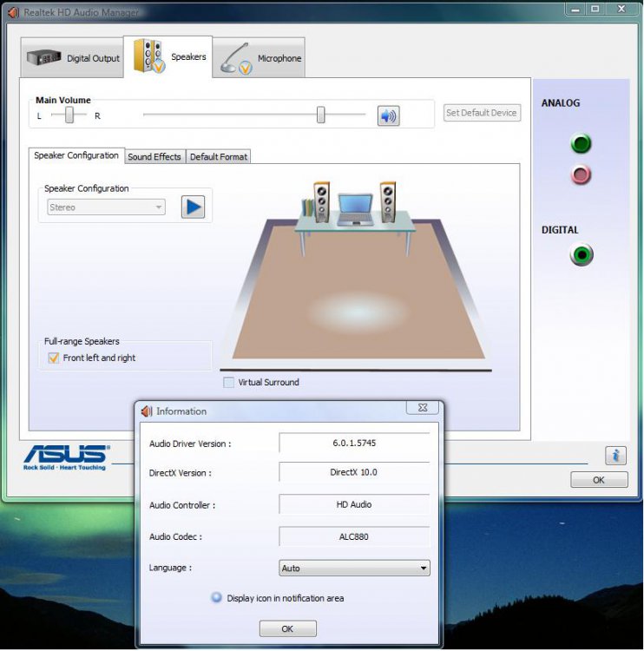Play the speaker test sound

pyautogui.click(x=193, y=207)
